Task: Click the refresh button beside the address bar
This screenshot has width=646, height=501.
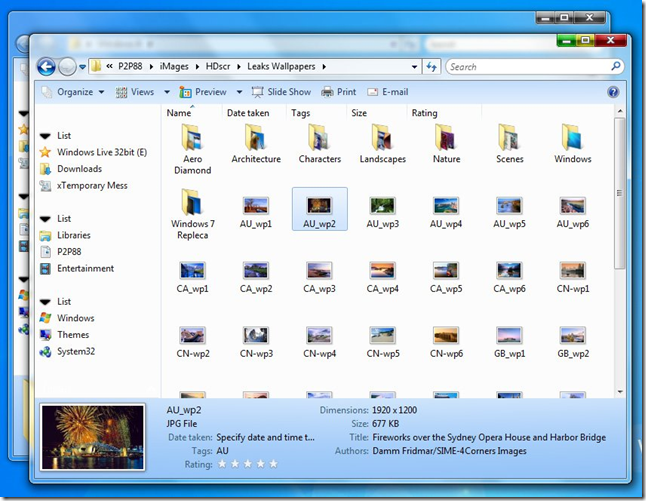Action: [x=432, y=67]
